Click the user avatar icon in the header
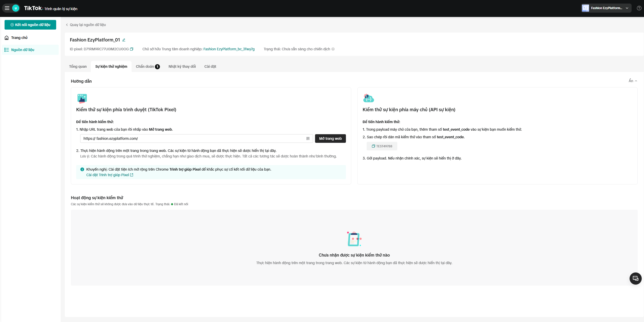Viewport: 644px width, 322px height. click(x=16, y=8)
